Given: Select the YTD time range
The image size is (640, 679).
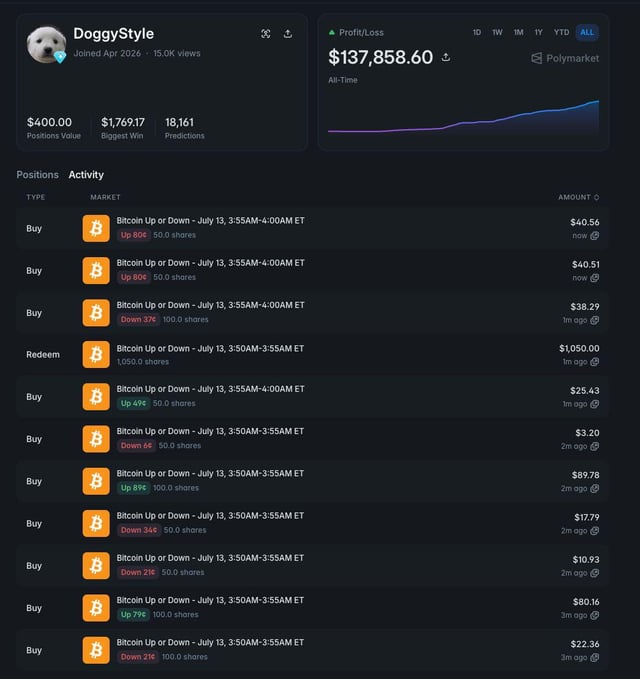Looking at the screenshot, I should pos(561,32).
